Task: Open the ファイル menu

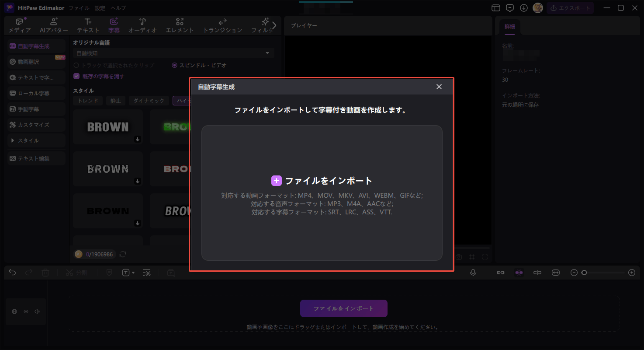Action: (78, 7)
